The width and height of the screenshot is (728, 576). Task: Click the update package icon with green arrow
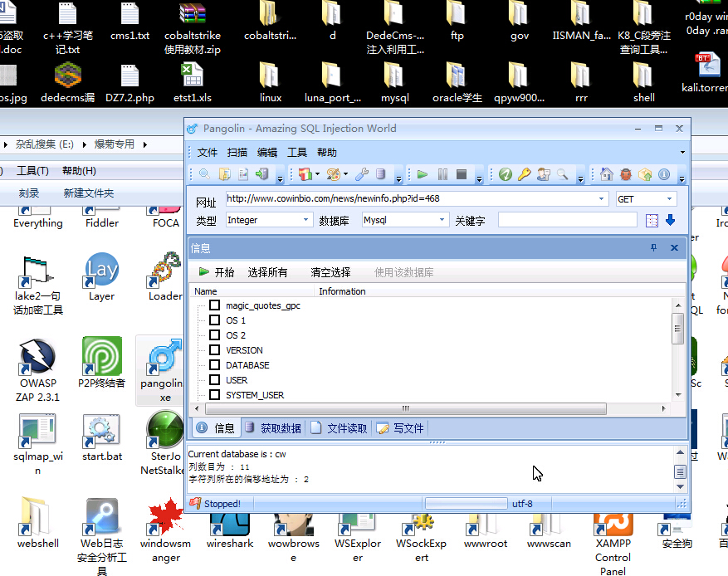tap(645, 174)
